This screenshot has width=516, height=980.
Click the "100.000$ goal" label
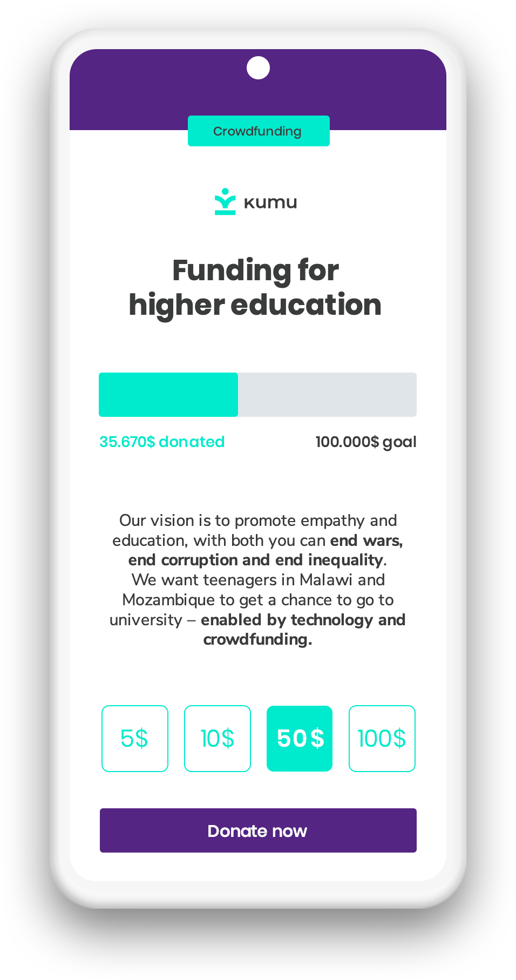tap(365, 442)
